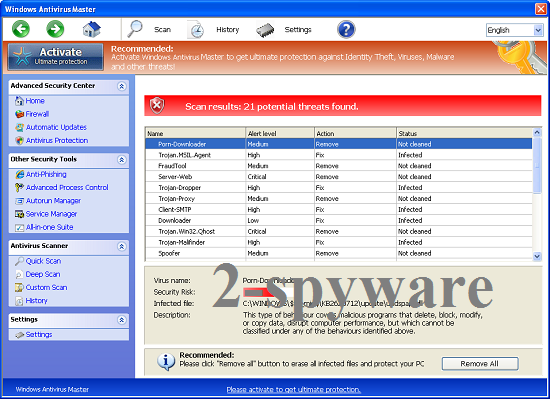Click the threat list scroll down arrow
Screen dimensions: 550x399
tap(537, 257)
